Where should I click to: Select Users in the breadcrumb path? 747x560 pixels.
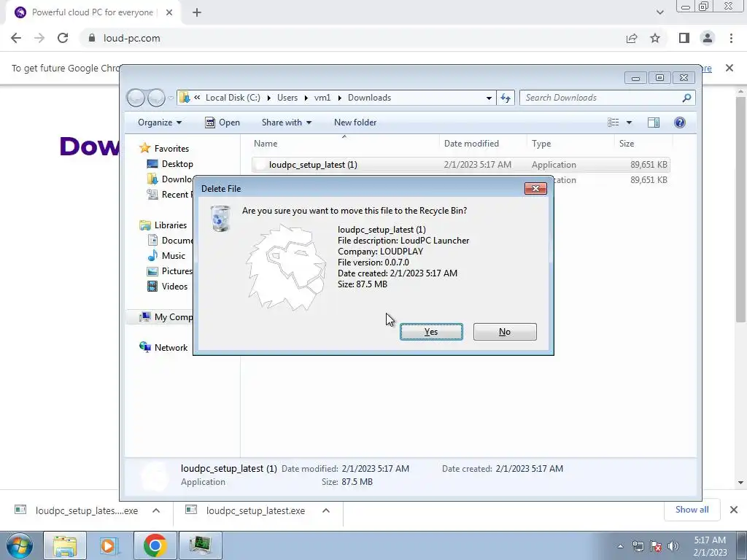coord(287,98)
